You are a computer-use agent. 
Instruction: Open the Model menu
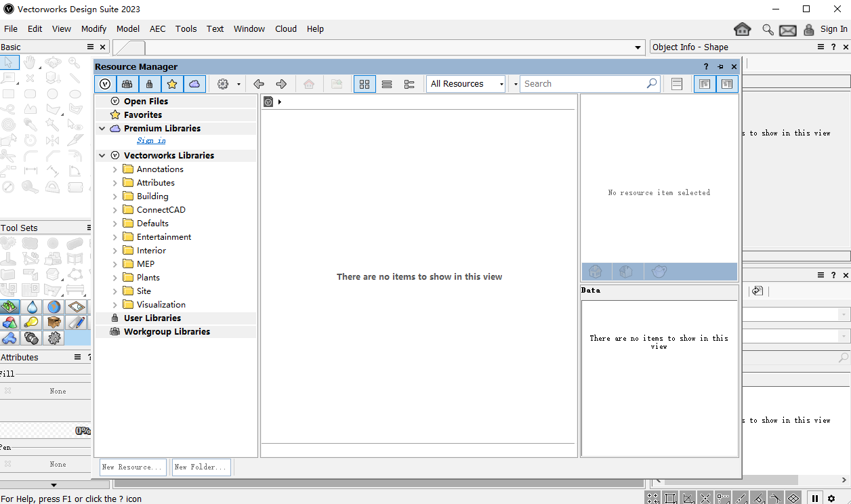pyautogui.click(x=127, y=29)
